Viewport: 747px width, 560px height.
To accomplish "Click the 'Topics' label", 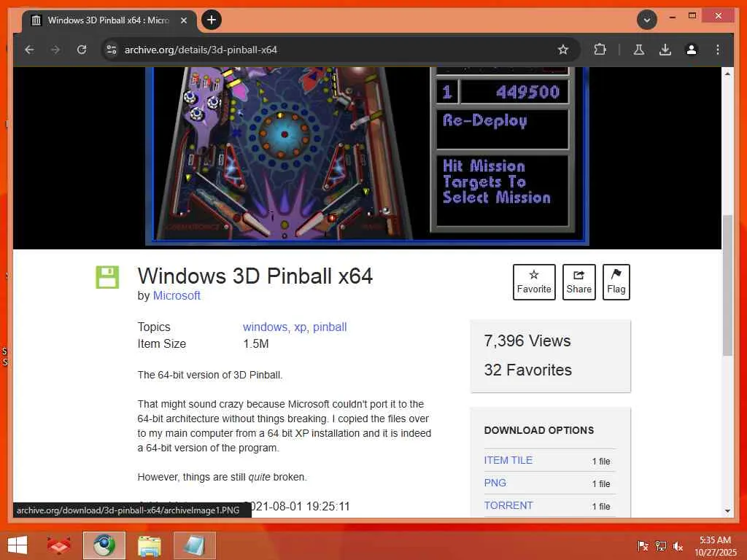I will click(x=154, y=327).
